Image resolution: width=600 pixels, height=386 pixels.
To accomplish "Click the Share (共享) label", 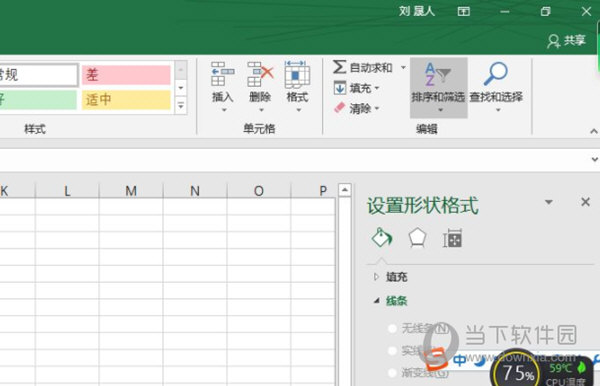I will 574,40.
